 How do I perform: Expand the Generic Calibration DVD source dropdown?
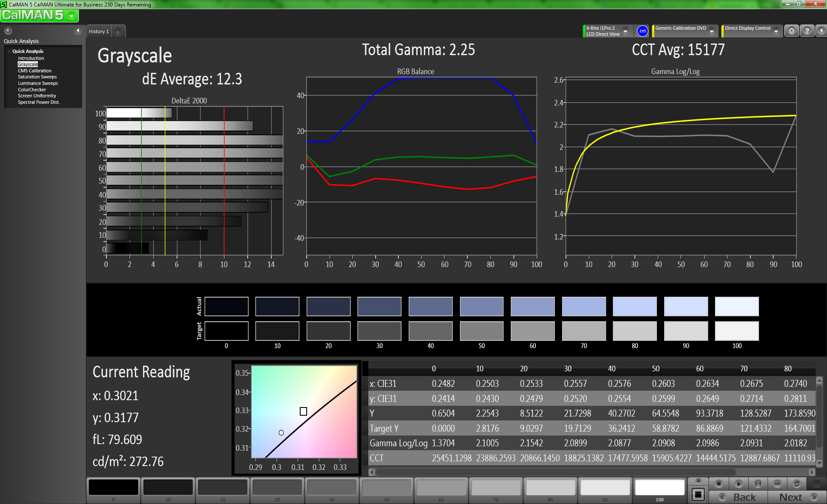click(712, 31)
